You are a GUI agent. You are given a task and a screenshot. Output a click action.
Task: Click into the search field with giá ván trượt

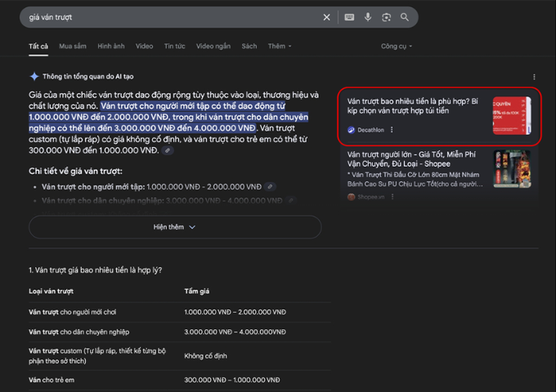pyautogui.click(x=170, y=17)
